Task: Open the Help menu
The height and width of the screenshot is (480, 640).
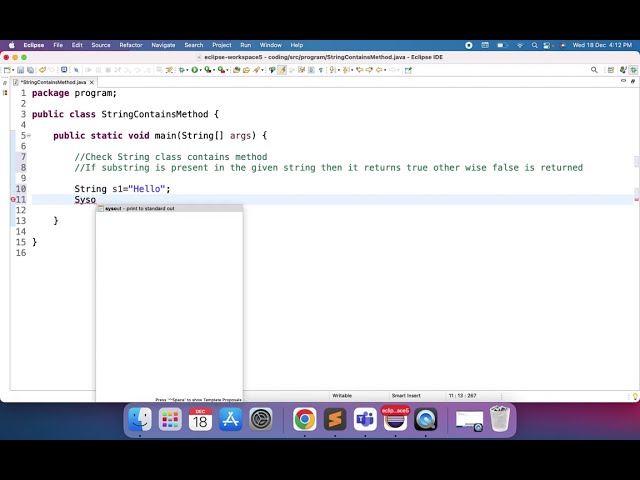Action: click(297, 45)
